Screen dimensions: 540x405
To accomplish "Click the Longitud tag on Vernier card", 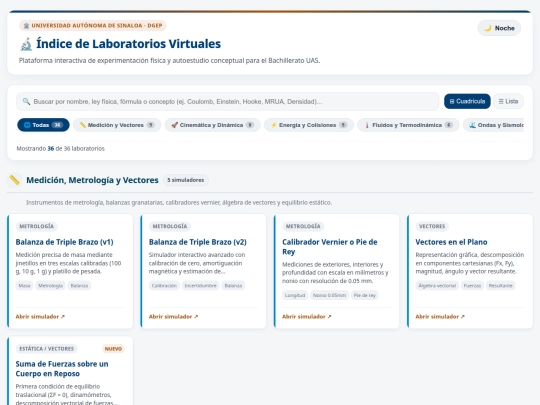I will 295,295.
